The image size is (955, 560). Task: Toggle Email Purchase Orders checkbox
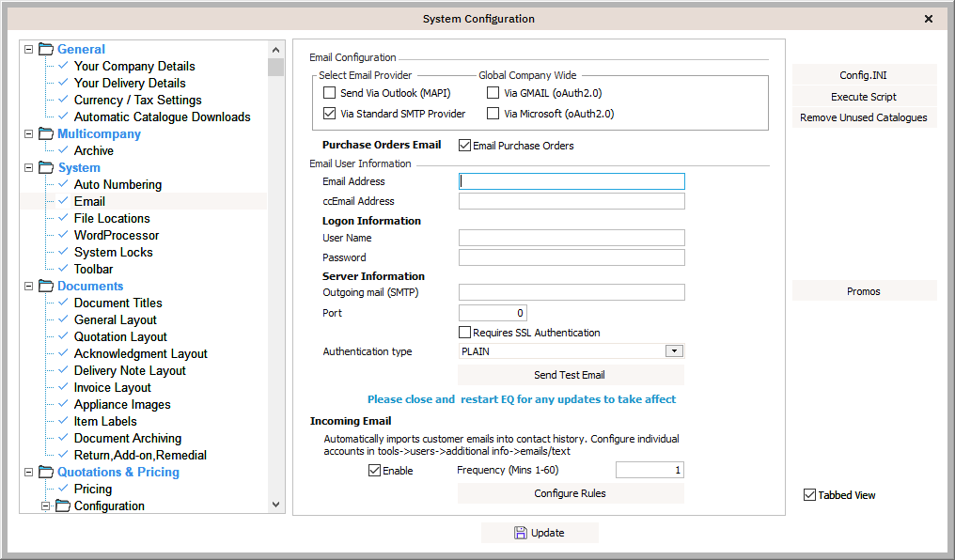tap(464, 146)
